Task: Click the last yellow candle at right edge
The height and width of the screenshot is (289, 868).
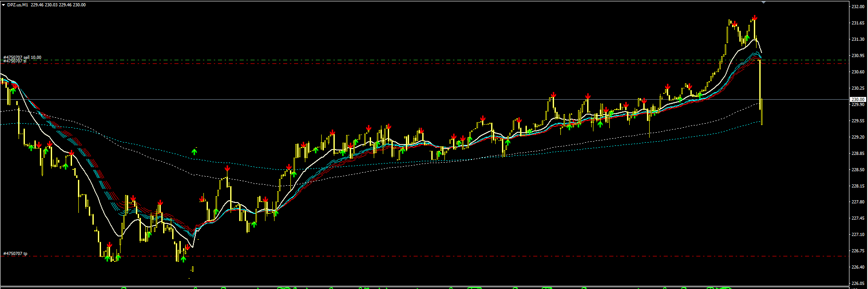Action: pos(762,111)
